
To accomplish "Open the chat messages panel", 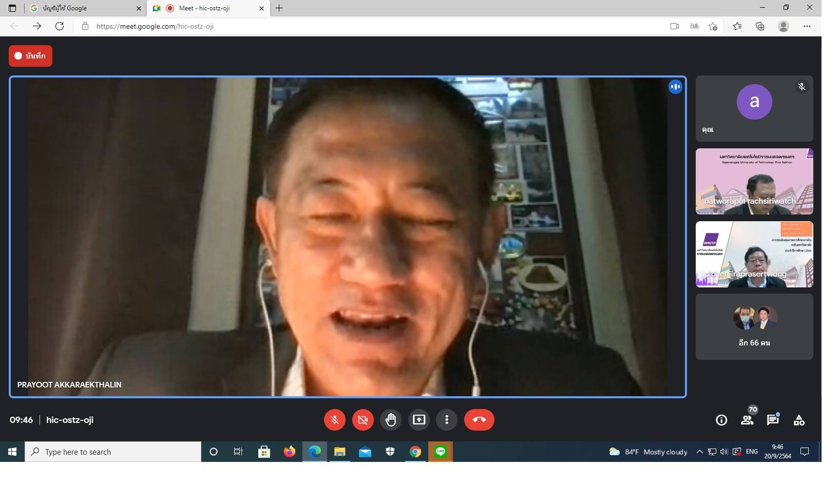I will click(x=773, y=420).
